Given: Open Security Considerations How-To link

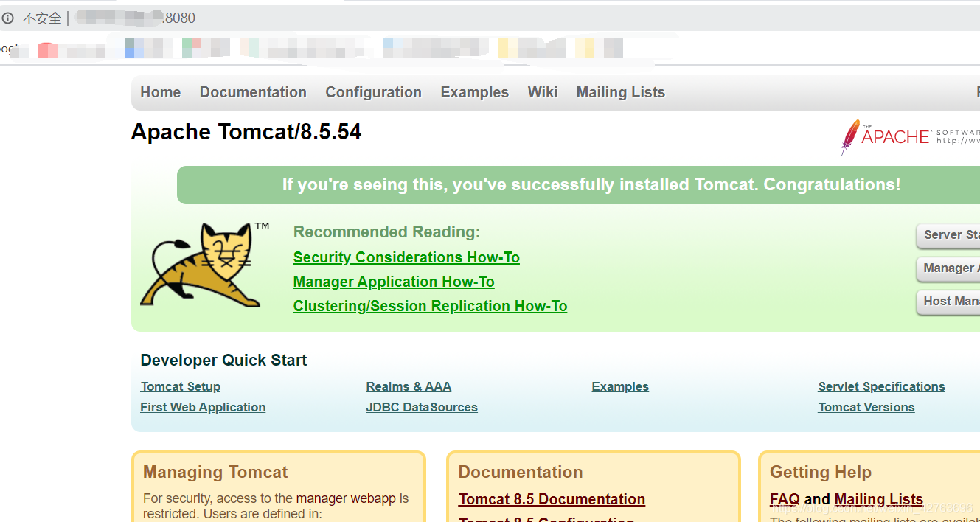Looking at the screenshot, I should (x=406, y=257).
